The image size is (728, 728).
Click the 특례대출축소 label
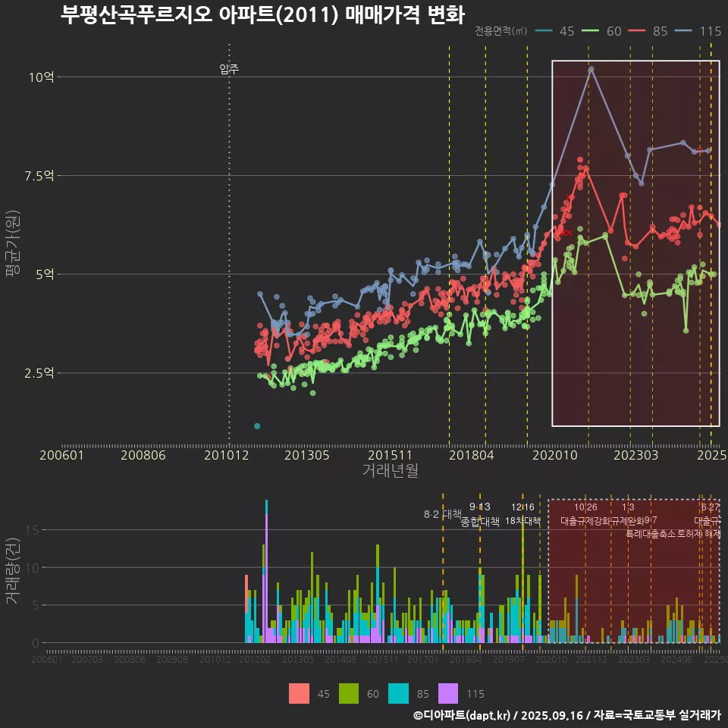tap(650, 534)
